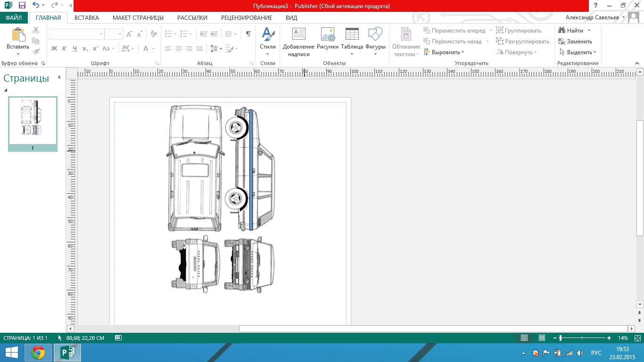Undo the last action

[36, 6]
